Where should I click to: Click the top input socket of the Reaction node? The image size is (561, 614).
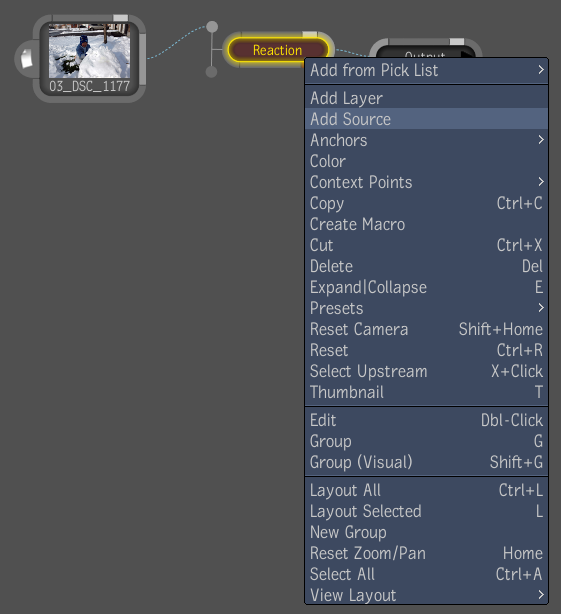pos(212,27)
